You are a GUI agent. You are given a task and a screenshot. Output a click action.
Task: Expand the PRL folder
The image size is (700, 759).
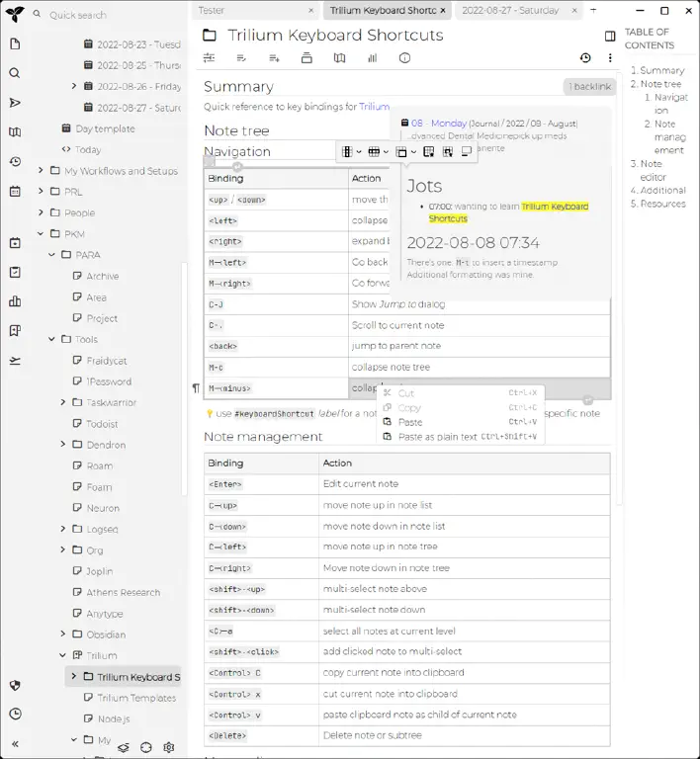coord(41,191)
